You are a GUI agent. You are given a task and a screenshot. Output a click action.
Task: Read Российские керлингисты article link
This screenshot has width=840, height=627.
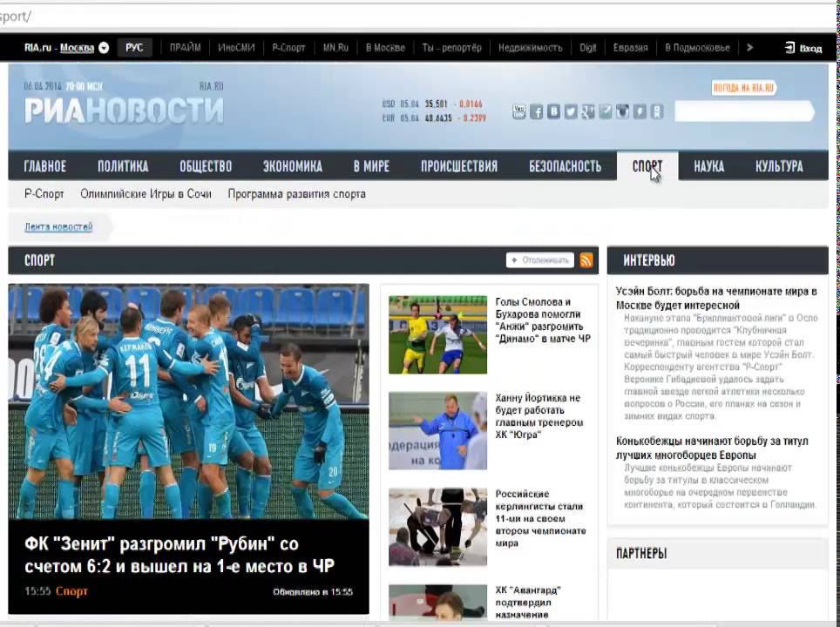pos(540,518)
